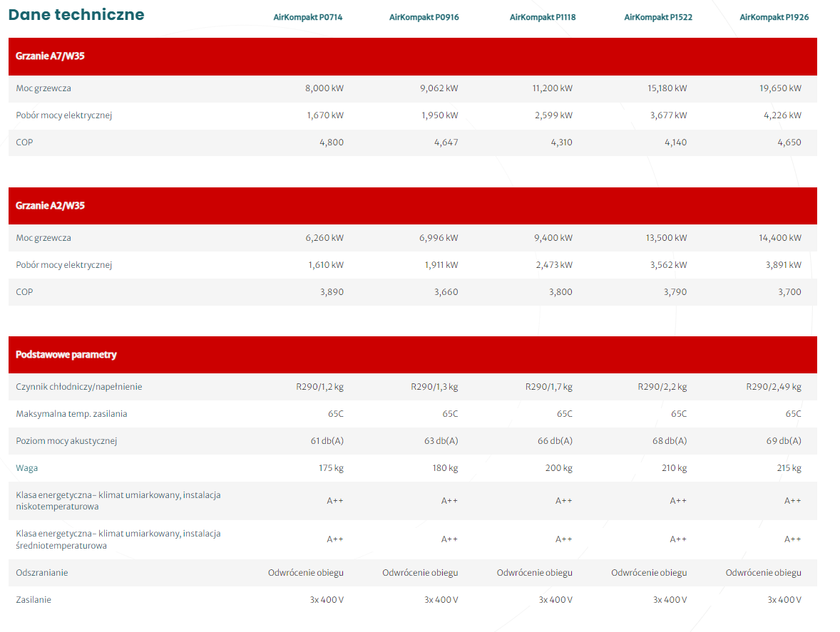The height and width of the screenshot is (632, 840).
Task: Click the Waga row label
Action: pyautogui.click(x=27, y=468)
